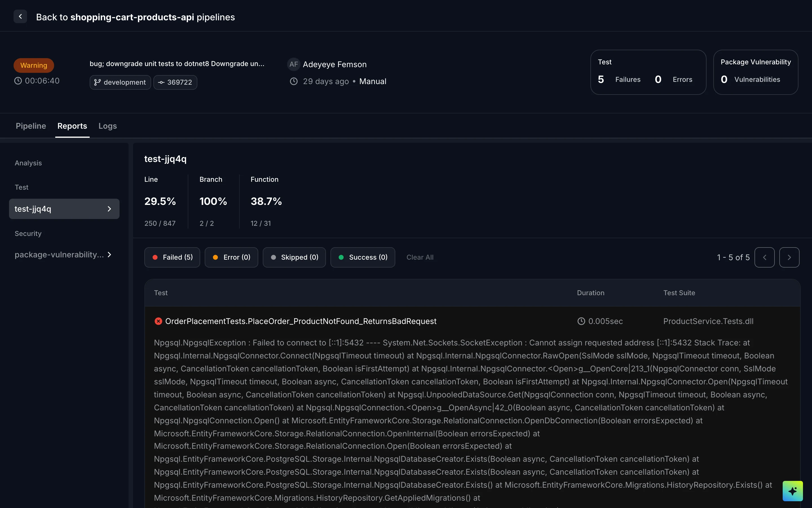Select the Reports tab
This screenshot has width=812, height=508.
[x=72, y=126]
